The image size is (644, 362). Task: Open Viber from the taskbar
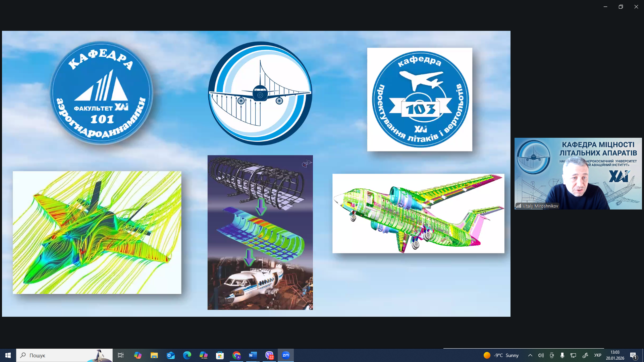(x=269, y=355)
